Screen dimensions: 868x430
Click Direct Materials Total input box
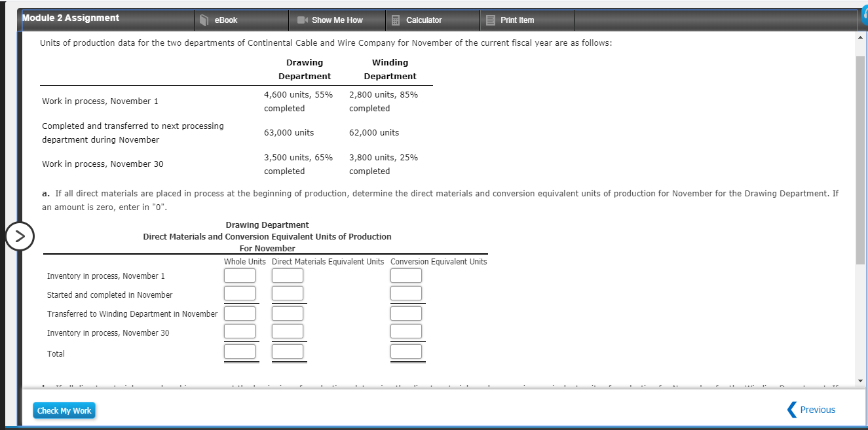288,352
